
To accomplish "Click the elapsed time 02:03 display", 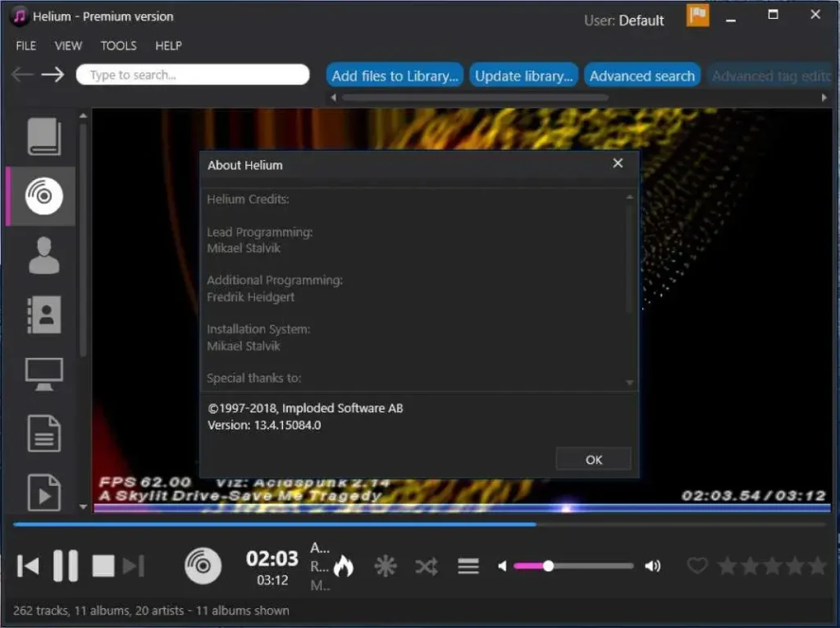I will pyautogui.click(x=272, y=559).
